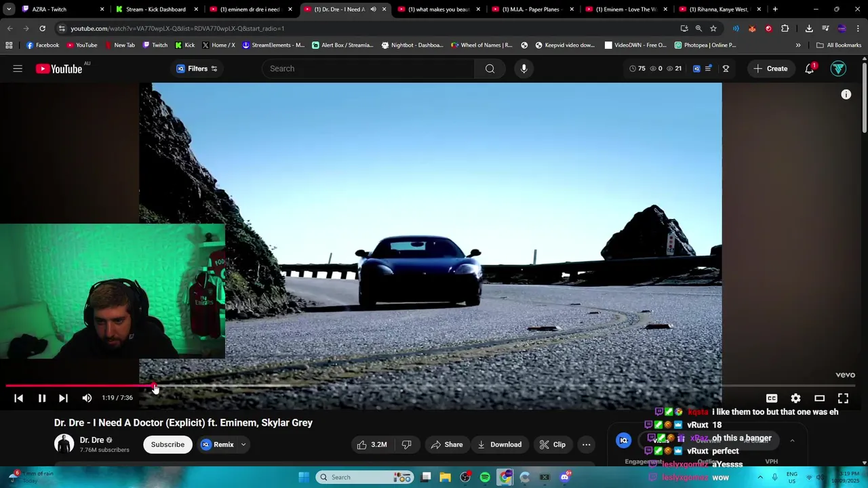868x488 pixels.
Task: Show hidden system tray icons
Action: 759,477
